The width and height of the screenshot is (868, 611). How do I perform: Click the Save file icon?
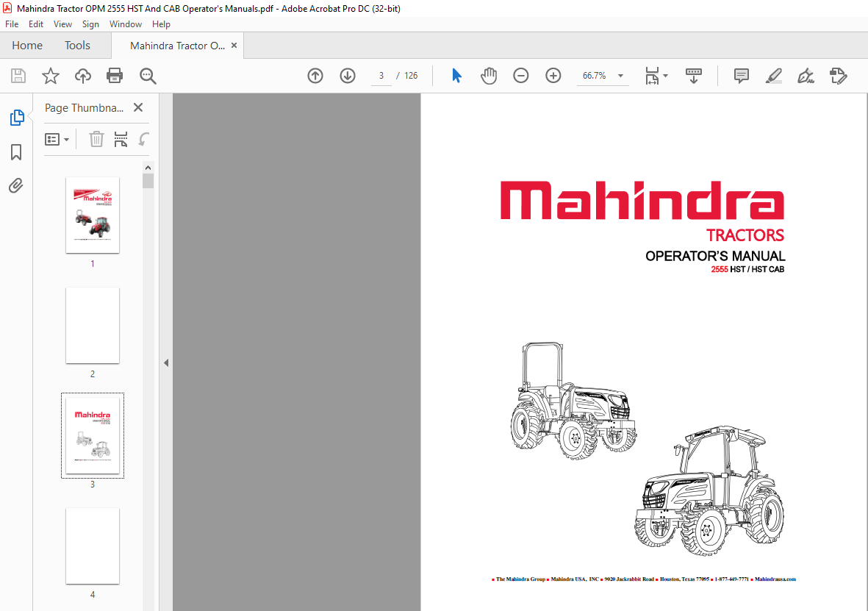tap(18, 76)
